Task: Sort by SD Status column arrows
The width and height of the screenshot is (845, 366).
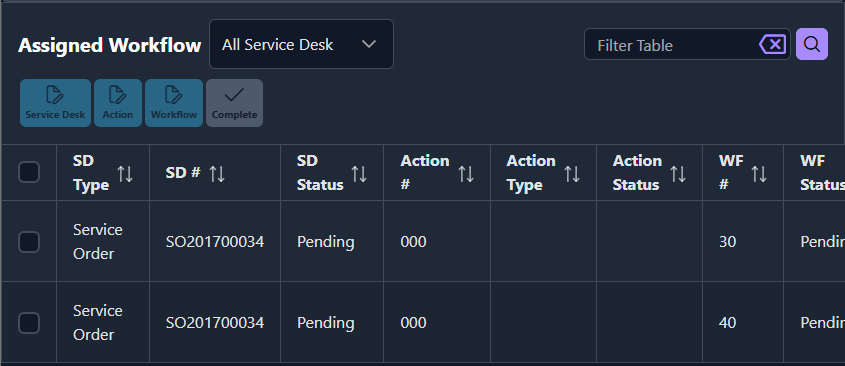Action: (359, 174)
